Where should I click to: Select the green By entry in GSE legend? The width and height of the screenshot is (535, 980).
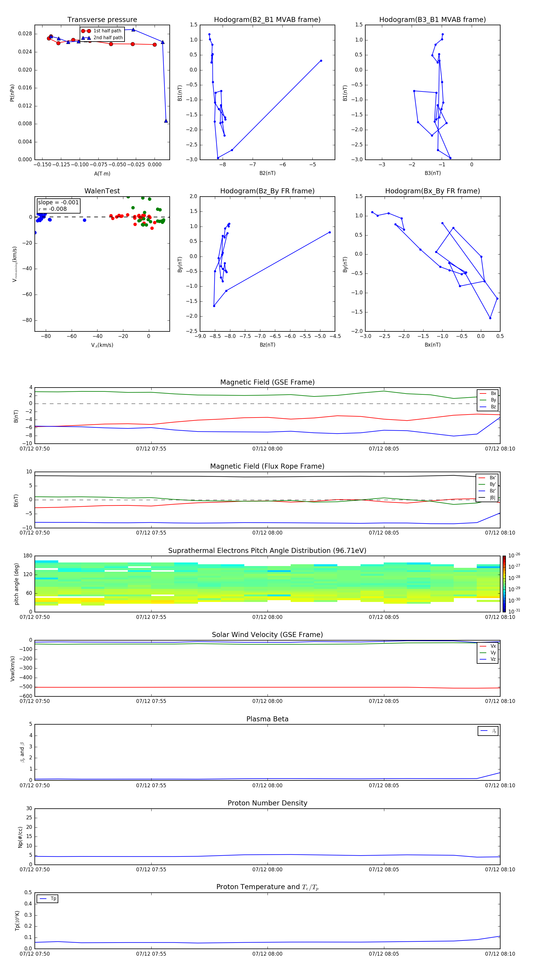pos(488,400)
